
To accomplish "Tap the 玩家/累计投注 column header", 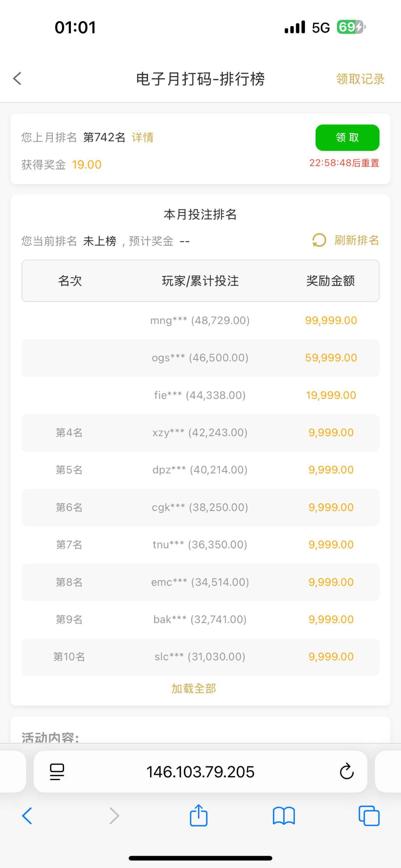I will click(x=200, y=281).
